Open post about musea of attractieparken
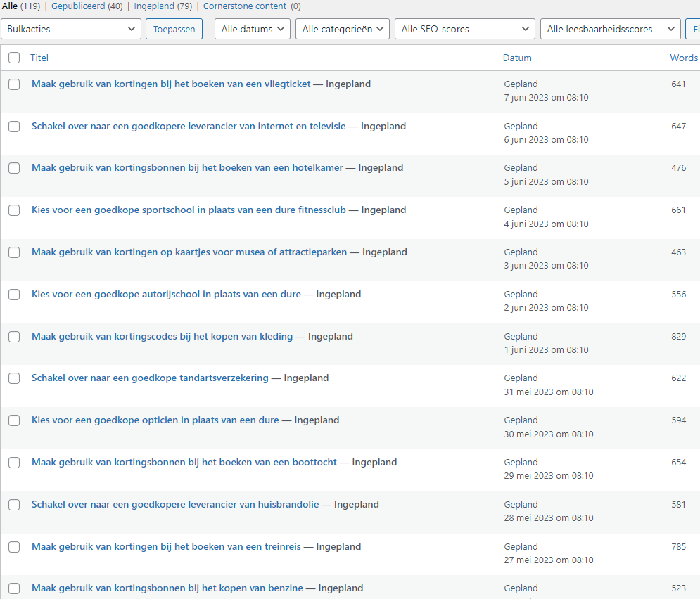The height and width of the screenshot is (599, 700). point(189,252)
